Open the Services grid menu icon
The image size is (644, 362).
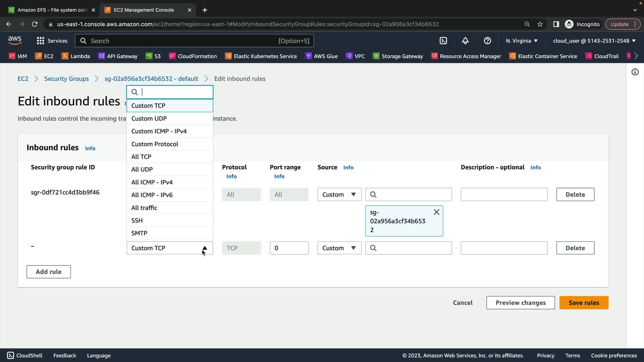(41, 41)
